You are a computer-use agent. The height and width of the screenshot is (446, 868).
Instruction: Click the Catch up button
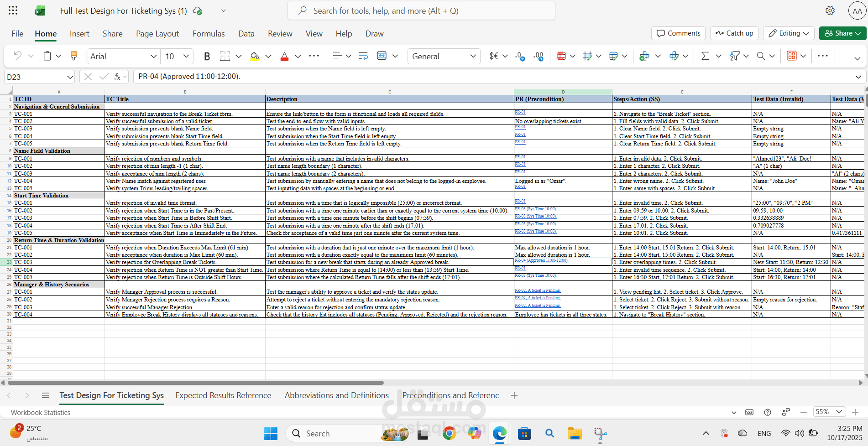pos(734,33)
